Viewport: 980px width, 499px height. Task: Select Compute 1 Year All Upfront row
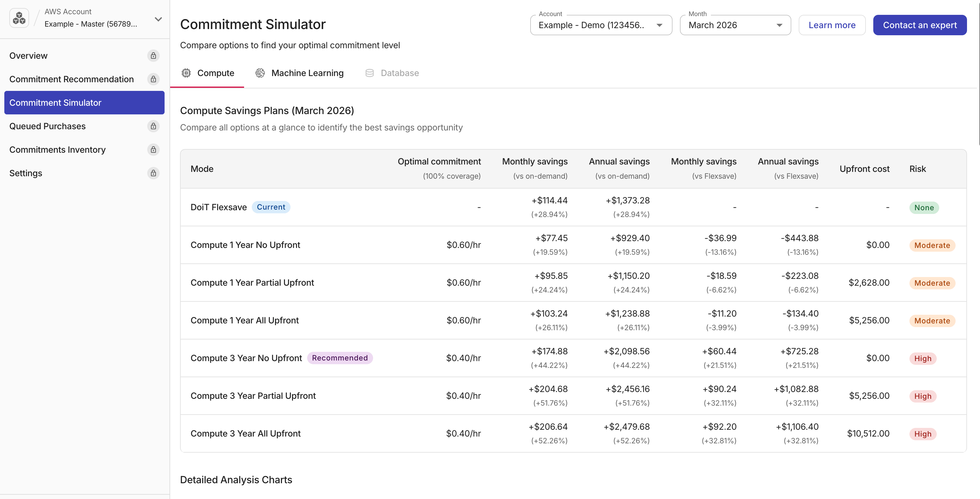[573, 320]
